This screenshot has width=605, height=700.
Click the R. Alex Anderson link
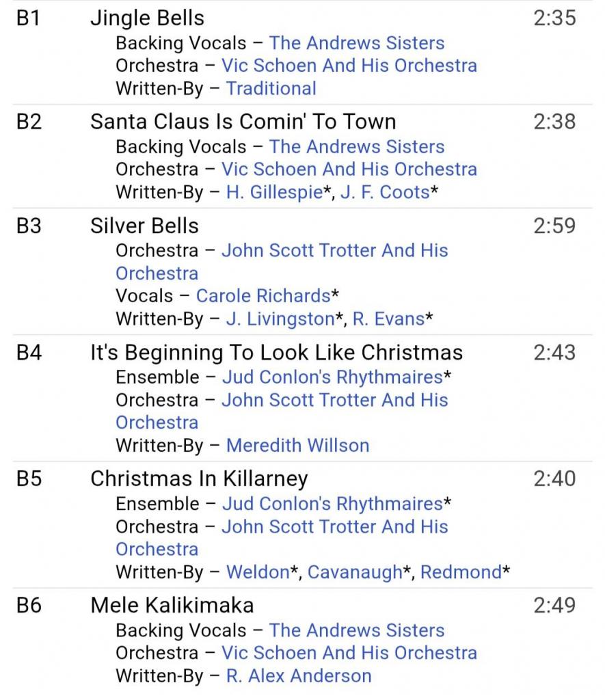(299, 676)
